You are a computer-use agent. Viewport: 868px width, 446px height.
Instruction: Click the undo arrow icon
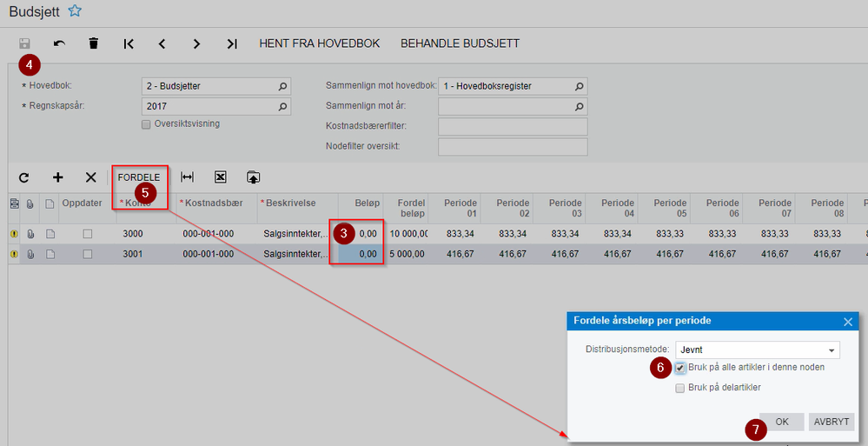[x=59, y=43]
